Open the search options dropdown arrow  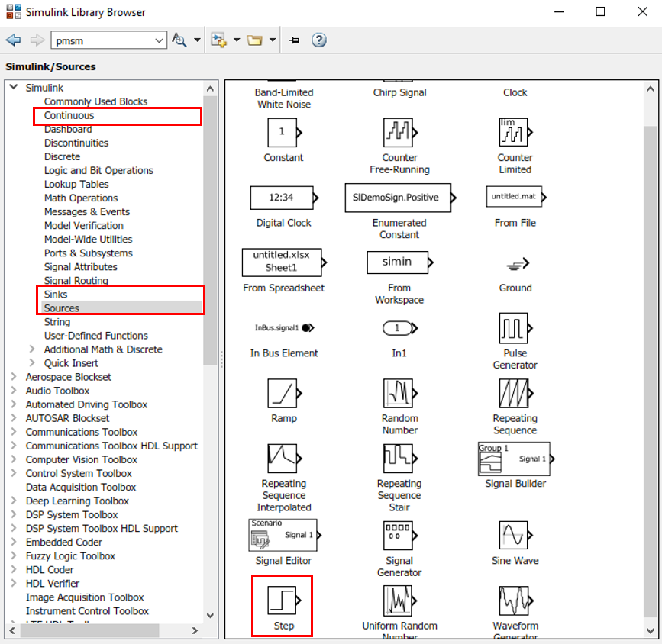click(x=197, y=40)
